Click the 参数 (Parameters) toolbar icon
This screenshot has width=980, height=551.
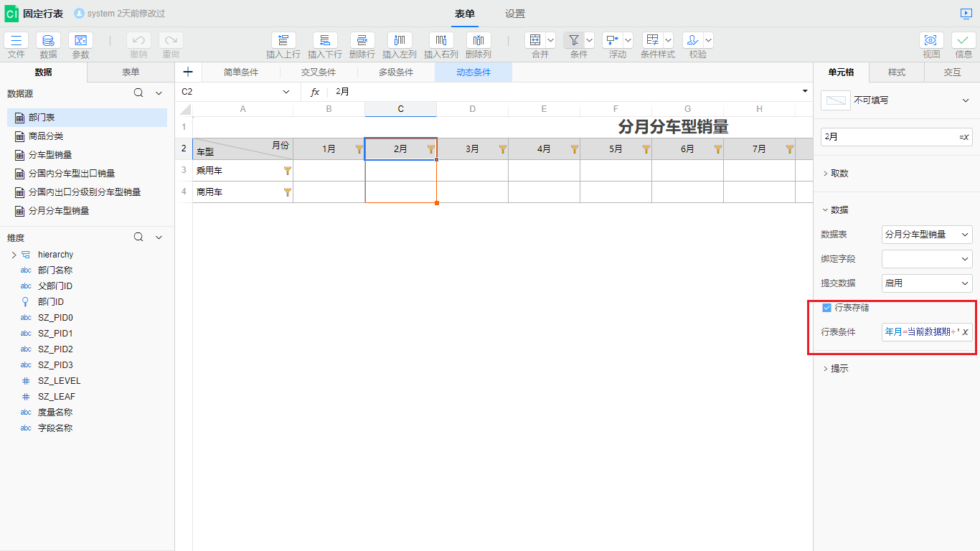pos(80,41)
